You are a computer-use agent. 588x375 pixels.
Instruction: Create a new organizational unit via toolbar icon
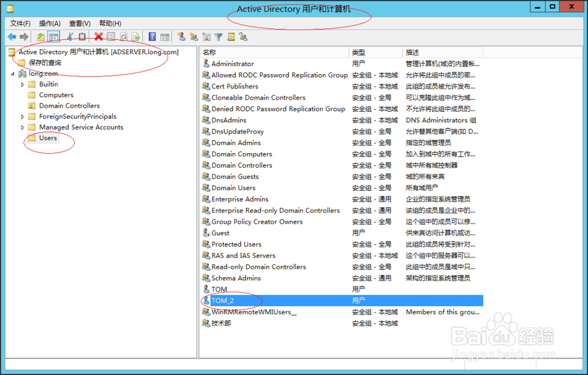206,36
